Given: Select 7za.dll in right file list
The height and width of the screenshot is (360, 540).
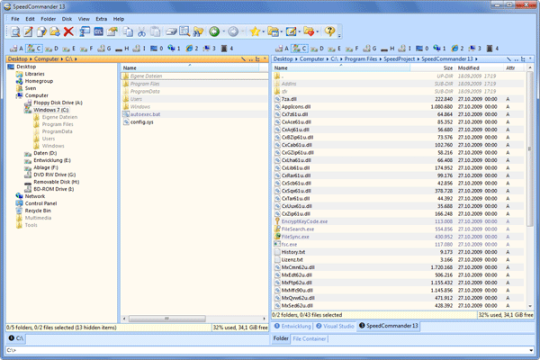Looking at the screenshot, I should pyautogui.click(x=289, y=99).
